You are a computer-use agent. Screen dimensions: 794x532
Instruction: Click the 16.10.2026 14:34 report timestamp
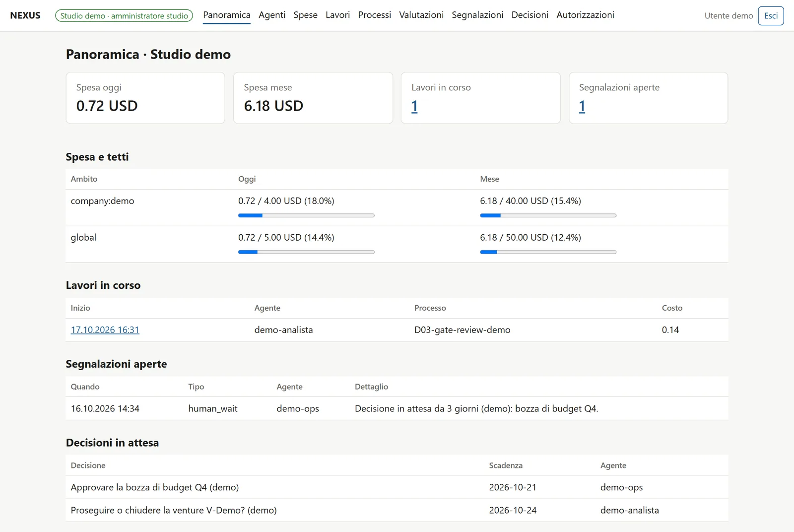click(105, 409)
